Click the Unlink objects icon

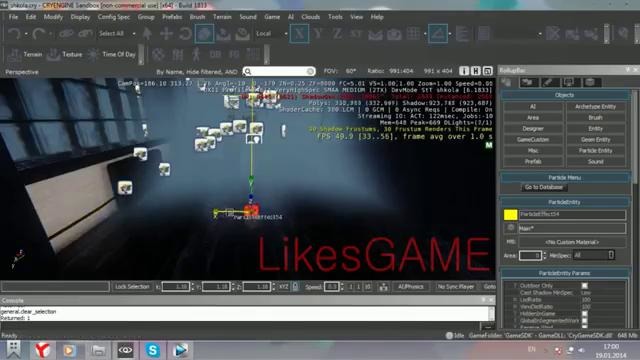[85, 33]
